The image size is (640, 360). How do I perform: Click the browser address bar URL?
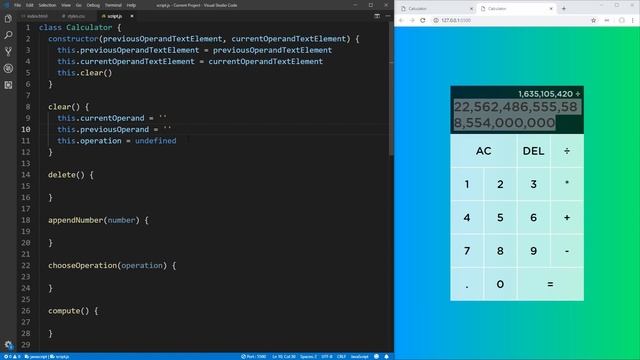click(x=456, y=20)
